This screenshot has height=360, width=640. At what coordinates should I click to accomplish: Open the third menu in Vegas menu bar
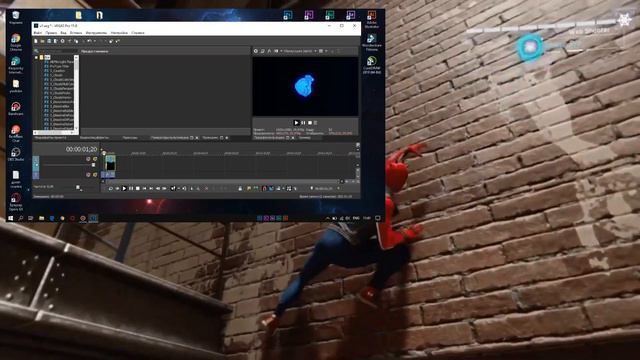tap(63, 33)
